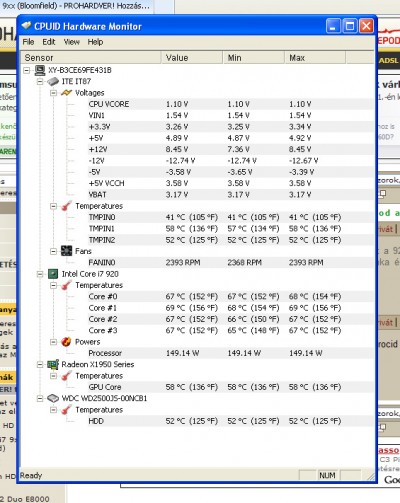Select the Core #3 row
The height and width of the screenshot is (503, 400).
pyautogui.click(x=230, y=331)
